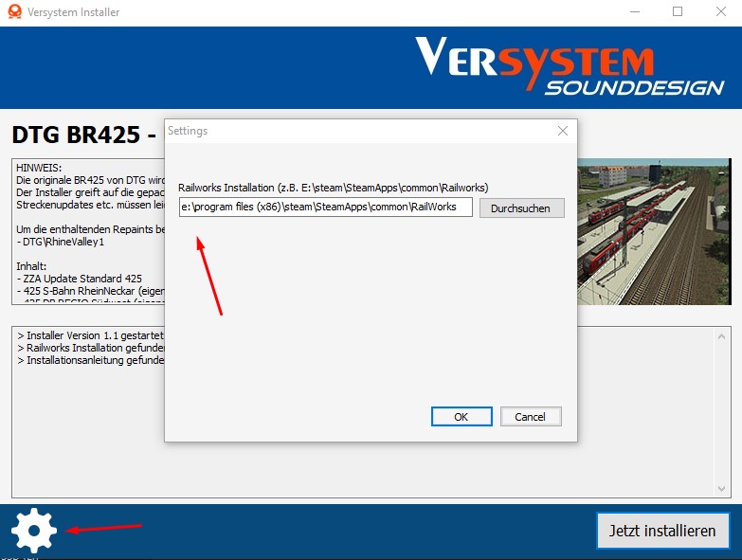Click the 'Inhalt:' text line
The image size is (742, 560).
pyautogui.click(x=31, y=266)
